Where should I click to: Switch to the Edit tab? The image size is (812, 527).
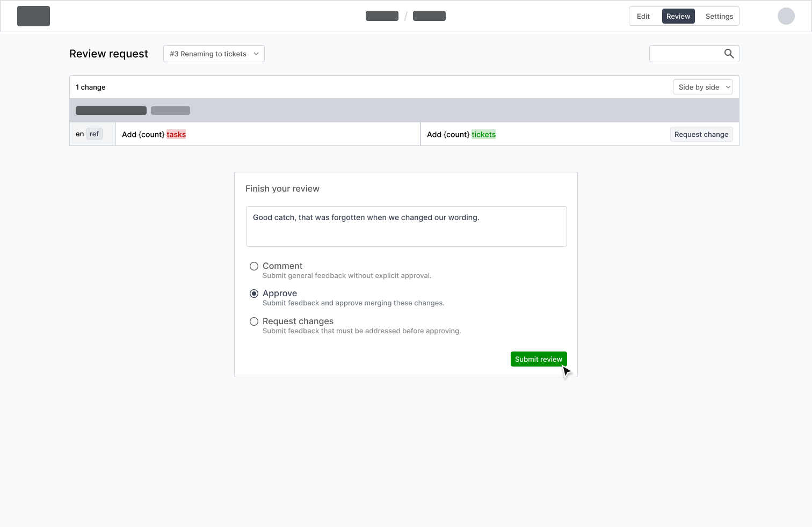[643, 16]
